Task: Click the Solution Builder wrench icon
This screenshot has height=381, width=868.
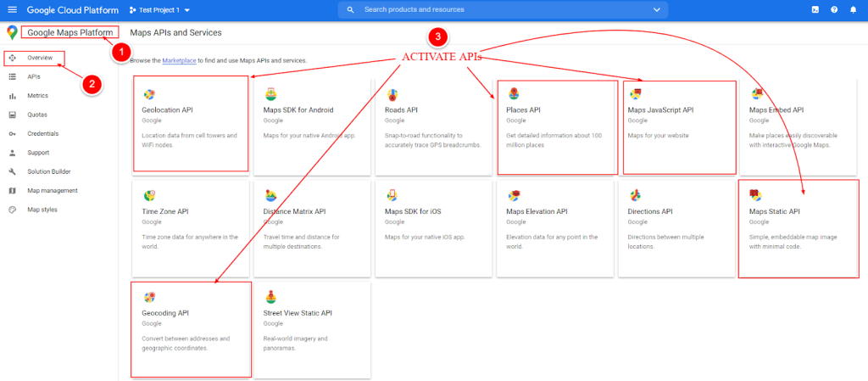Action: (12, 171)
